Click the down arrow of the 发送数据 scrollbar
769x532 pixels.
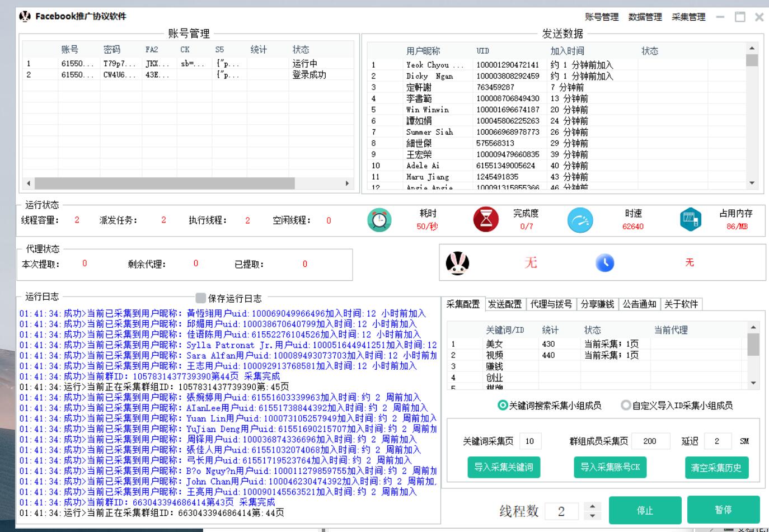pos(752,182)
